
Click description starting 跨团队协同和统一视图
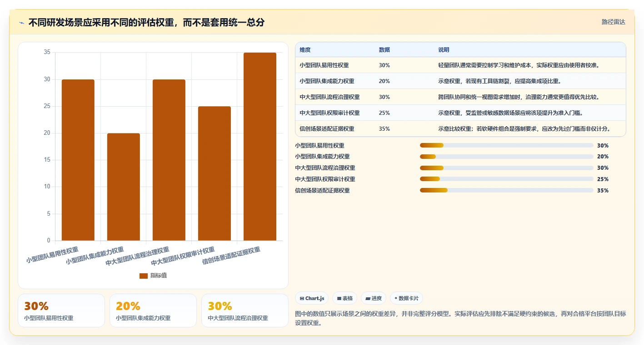tap(519, 97)
